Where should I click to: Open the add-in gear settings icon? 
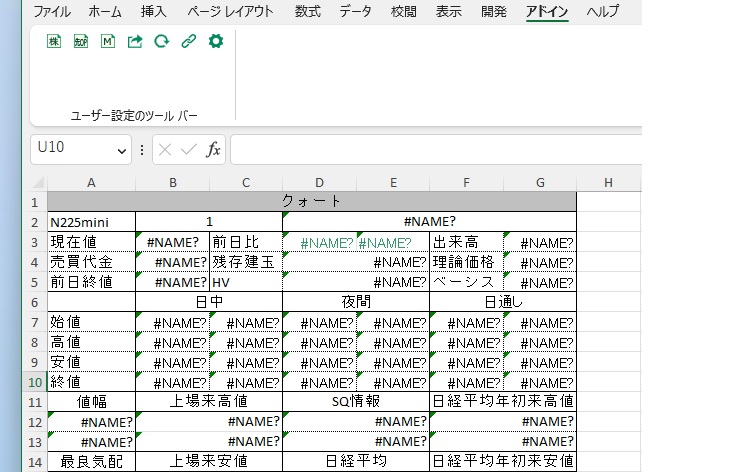click(x=215, y=42)
